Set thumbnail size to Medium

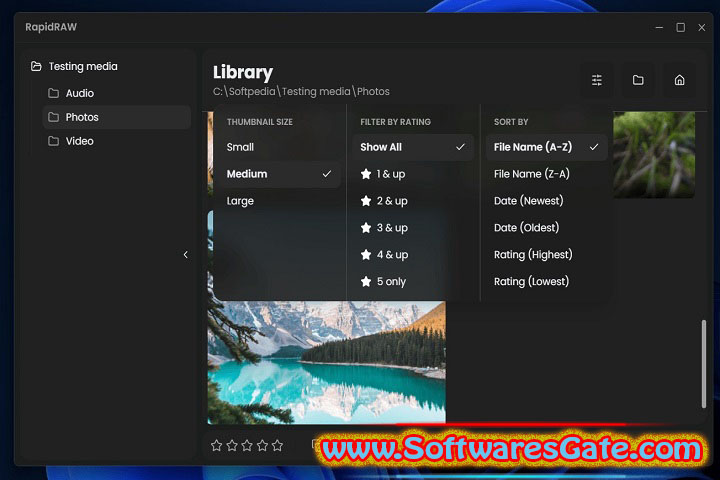pyautogui.click(x=280, y=174)
